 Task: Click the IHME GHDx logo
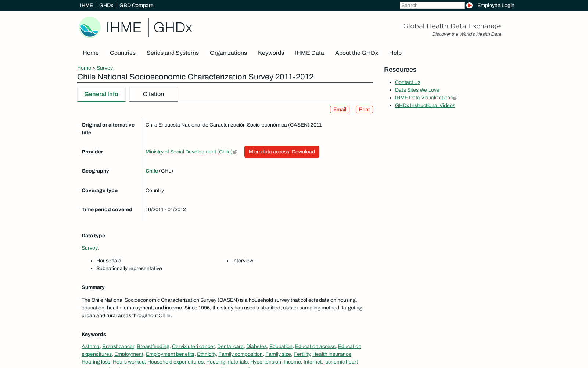pyautogui.click(x=136, y=27)
